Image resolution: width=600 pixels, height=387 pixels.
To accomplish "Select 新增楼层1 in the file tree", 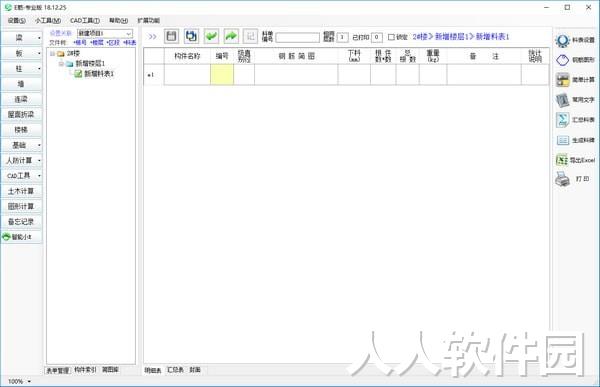I will (90, 64).
